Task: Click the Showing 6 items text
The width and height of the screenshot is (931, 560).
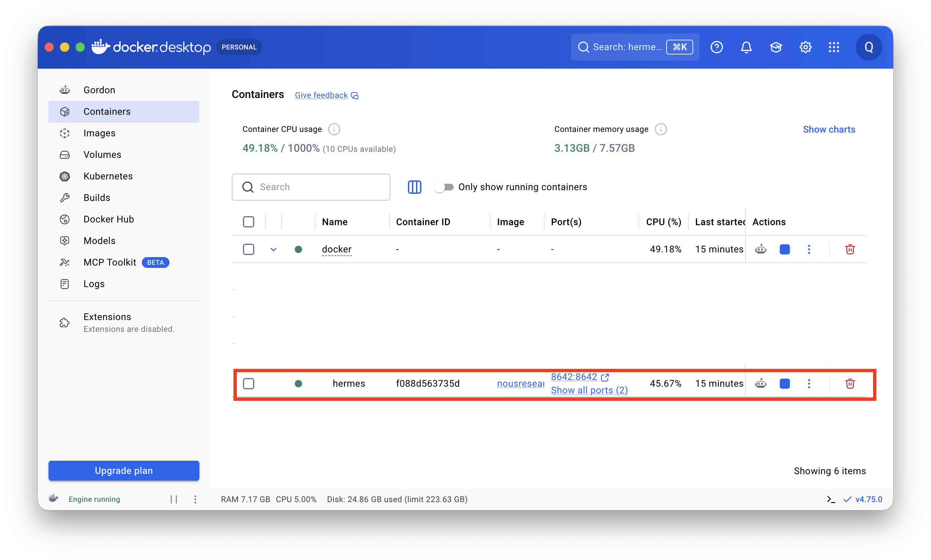Action: point(829,470)
